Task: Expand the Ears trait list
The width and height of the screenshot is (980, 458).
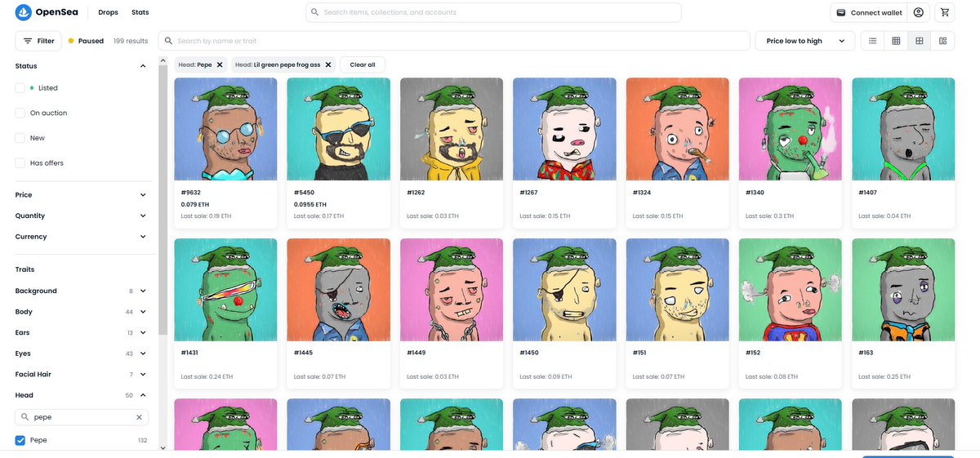Action: click(x=143, y=332)
